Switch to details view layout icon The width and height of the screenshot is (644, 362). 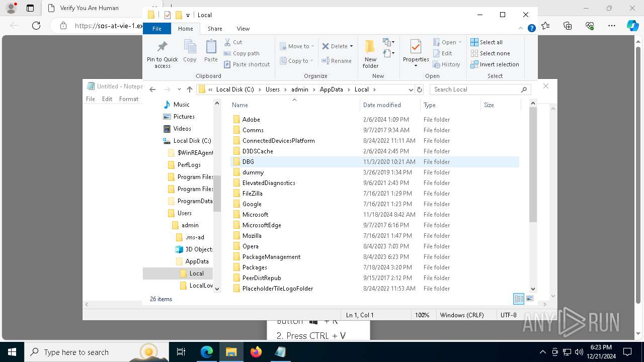coord(519,299)
